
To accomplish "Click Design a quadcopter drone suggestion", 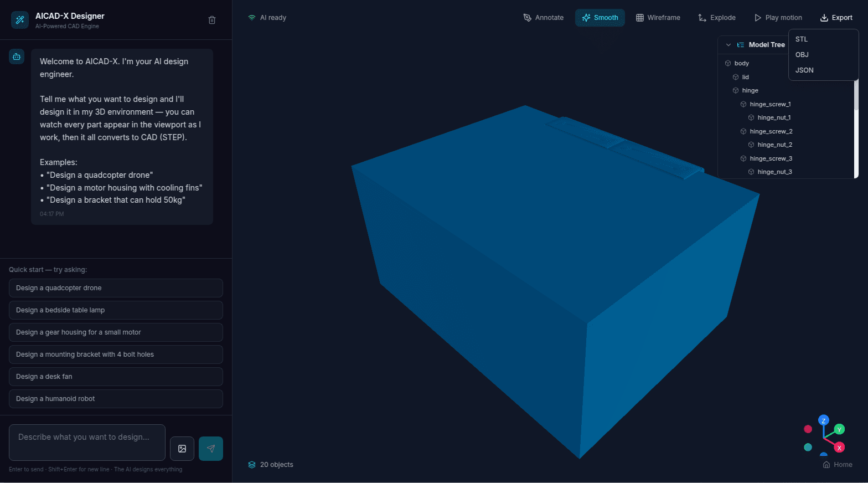I will pyautogui.click(x=116, y=288).
